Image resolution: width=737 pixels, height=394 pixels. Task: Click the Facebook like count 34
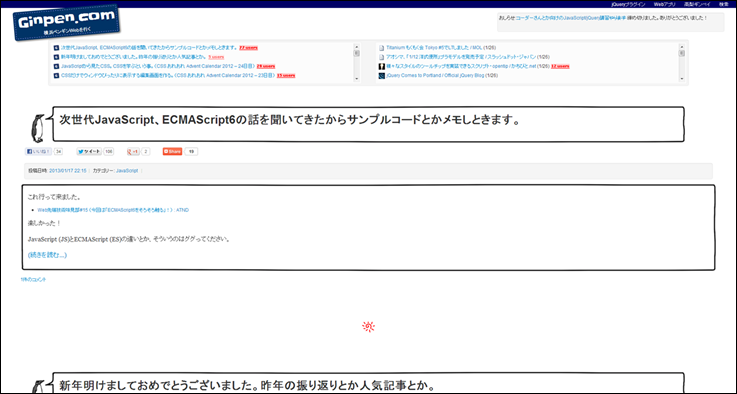click(58, 151)
